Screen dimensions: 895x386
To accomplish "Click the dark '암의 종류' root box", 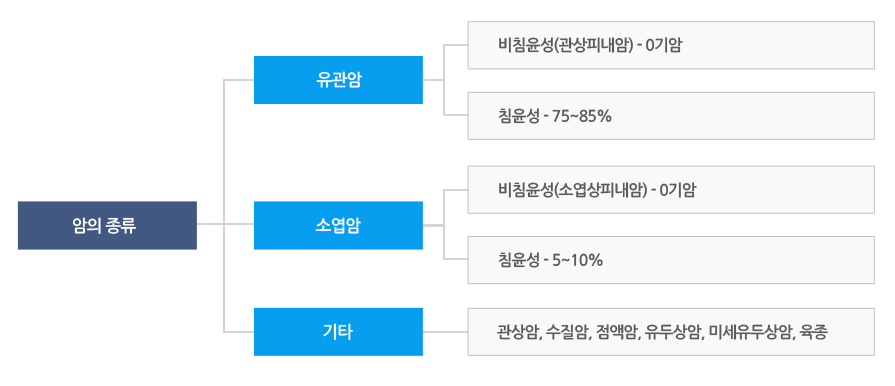I will (x=107, y=226).
